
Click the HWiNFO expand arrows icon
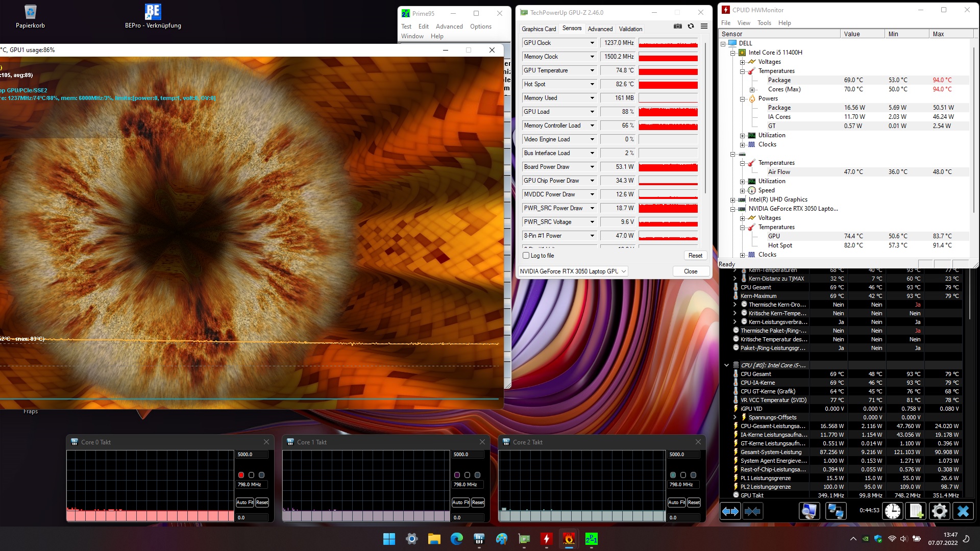click(x=730, y=511)
